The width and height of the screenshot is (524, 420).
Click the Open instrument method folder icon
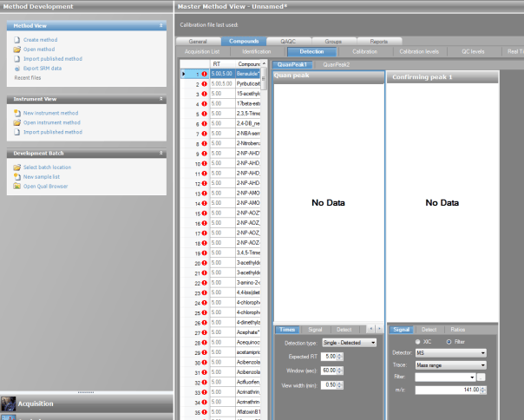(x=16, y=122)
